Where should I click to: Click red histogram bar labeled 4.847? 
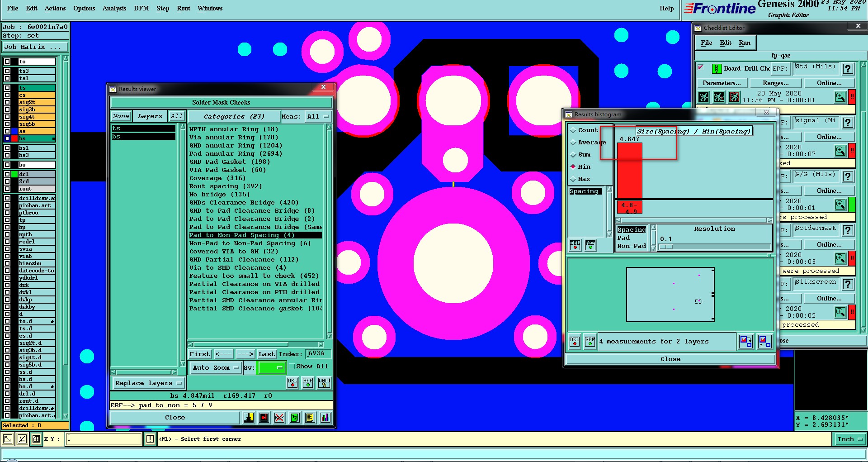tap(630, 170)
